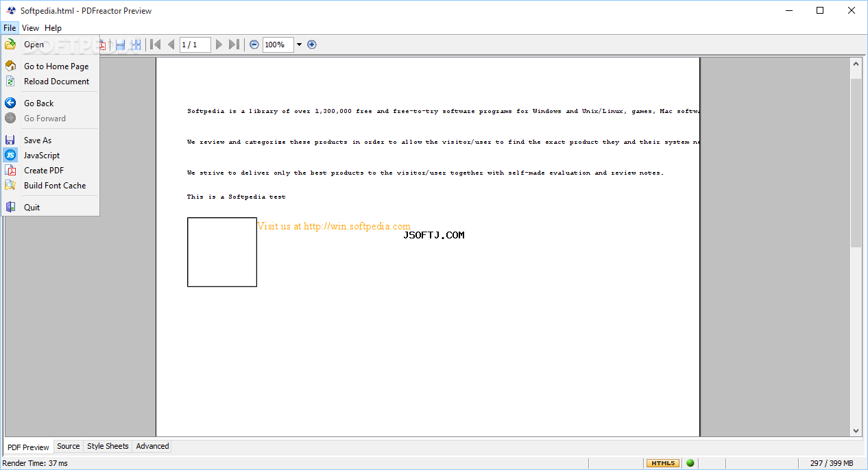Click the PDFreactor app icon in title bar
Screen dimensions: 868x470
coord(11,11)
